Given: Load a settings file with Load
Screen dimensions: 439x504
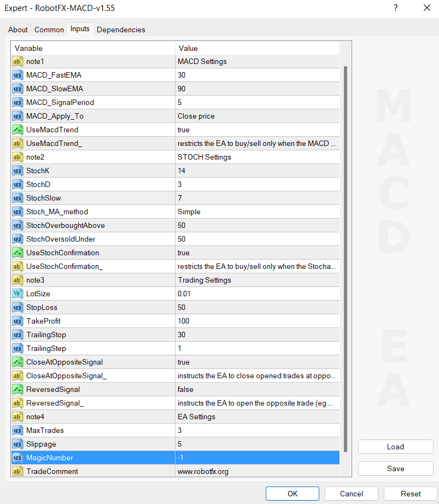Looking at the screenshot, I should pos(396,447).
